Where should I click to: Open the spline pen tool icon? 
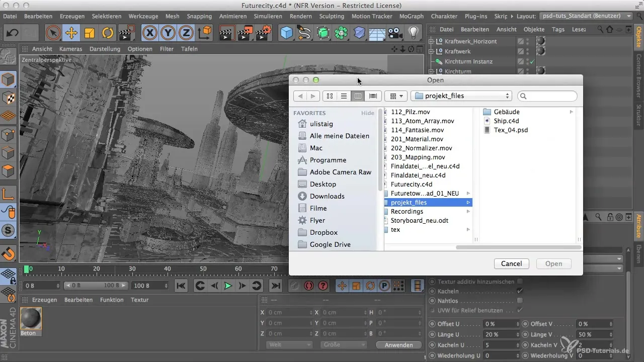click(x=305, y=33)
